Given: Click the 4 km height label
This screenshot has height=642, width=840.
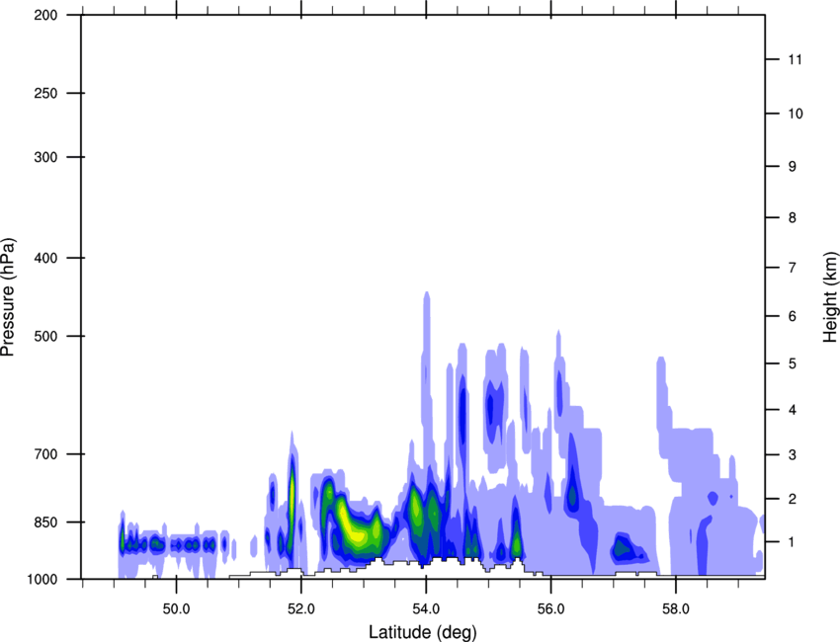Looking at the screenshot, I should (x=793, y=410).
